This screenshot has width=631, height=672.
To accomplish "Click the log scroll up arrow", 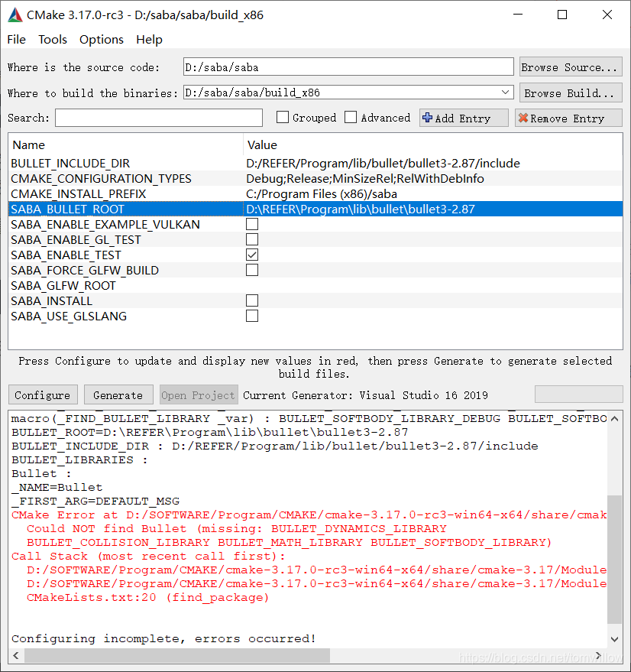I will [614, 419].
